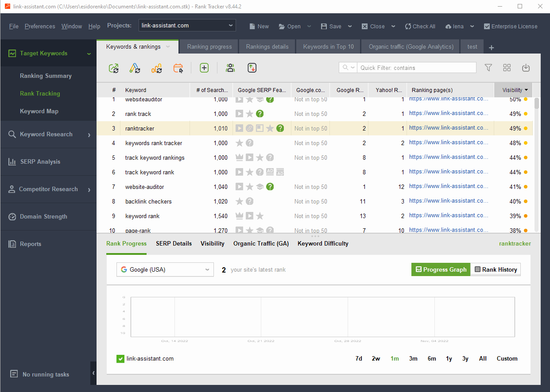
Task: Collapse the sidebar with the arrow handle
Action: tap(93, 373)
